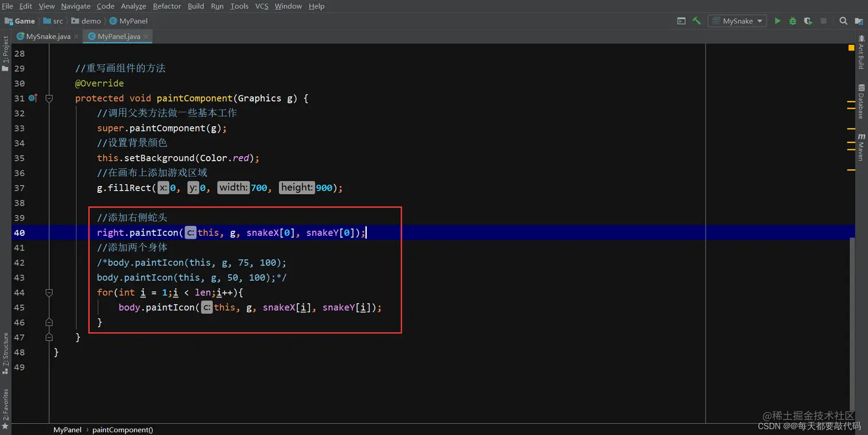
Task: Open the Code menu
Action: click(x=106, y=6)
